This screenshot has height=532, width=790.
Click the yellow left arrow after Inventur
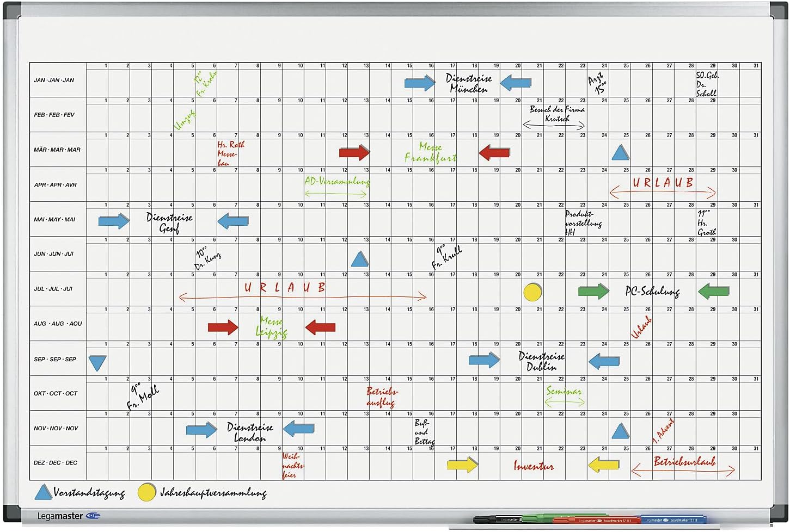point(604,465)
